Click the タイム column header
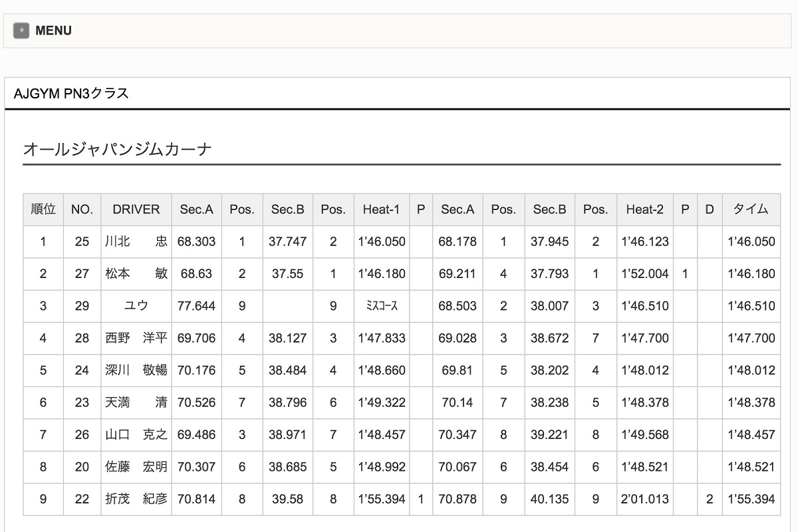The height and width of the screenshot is (532, 798). (751, 209)
